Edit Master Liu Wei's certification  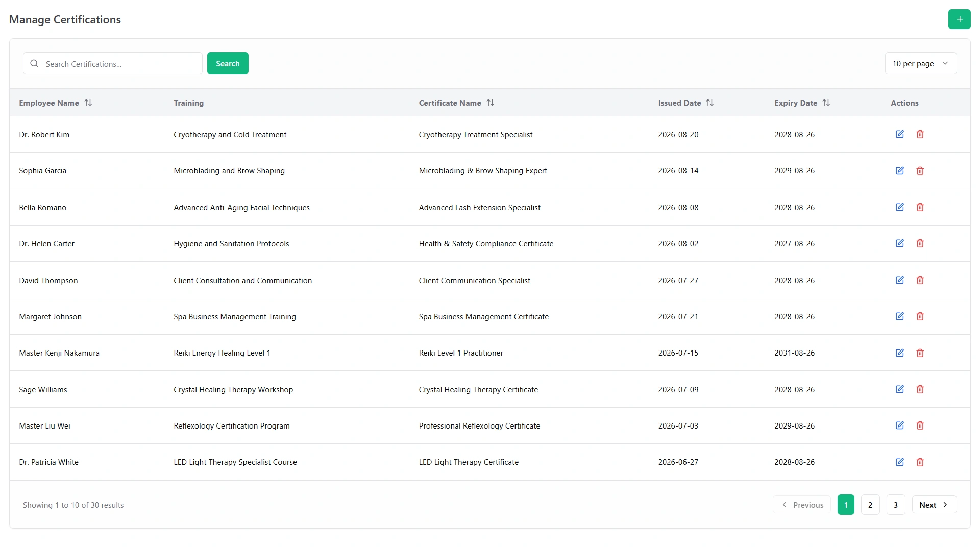pos(900,425)
